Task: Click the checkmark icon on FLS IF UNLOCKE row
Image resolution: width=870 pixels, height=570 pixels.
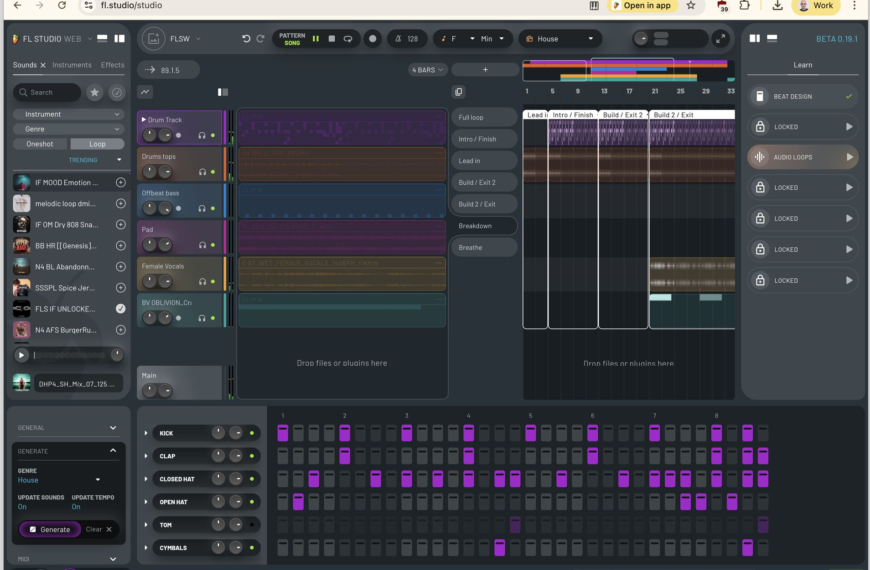Action: [120, 309]
